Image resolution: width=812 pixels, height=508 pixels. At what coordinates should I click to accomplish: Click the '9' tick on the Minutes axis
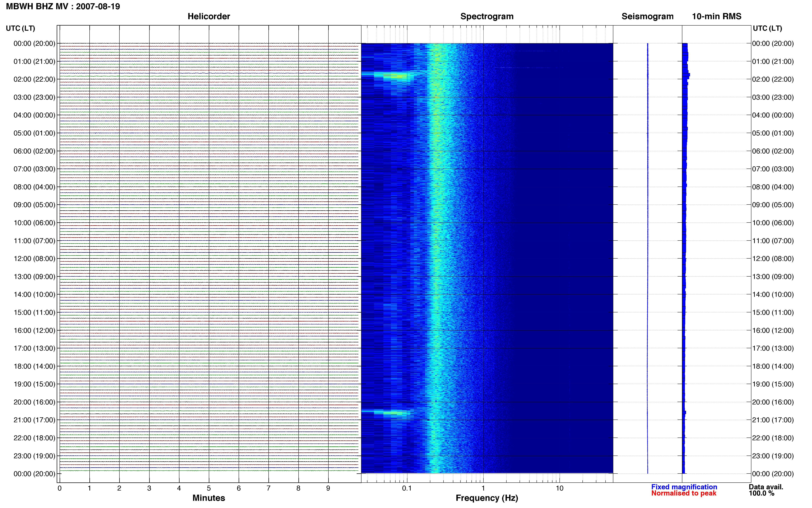tap(328, 488)
